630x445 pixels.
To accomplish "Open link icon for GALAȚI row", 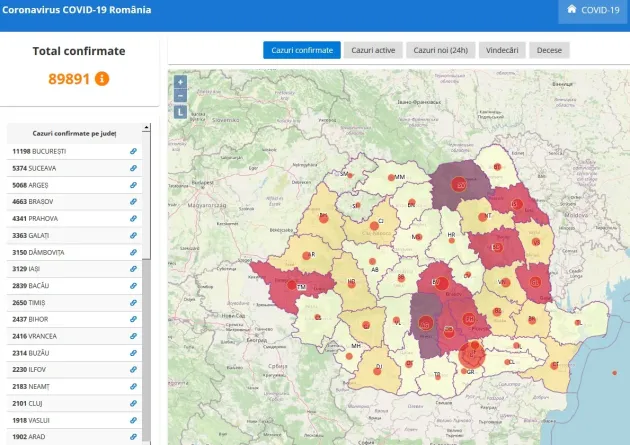I will point(133,235).
